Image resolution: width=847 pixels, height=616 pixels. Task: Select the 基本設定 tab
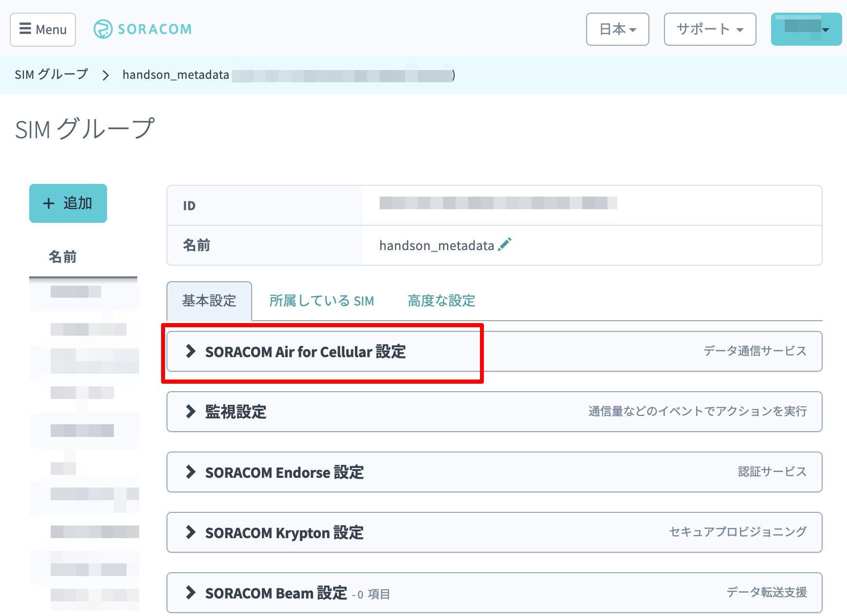tap(209, 301)
